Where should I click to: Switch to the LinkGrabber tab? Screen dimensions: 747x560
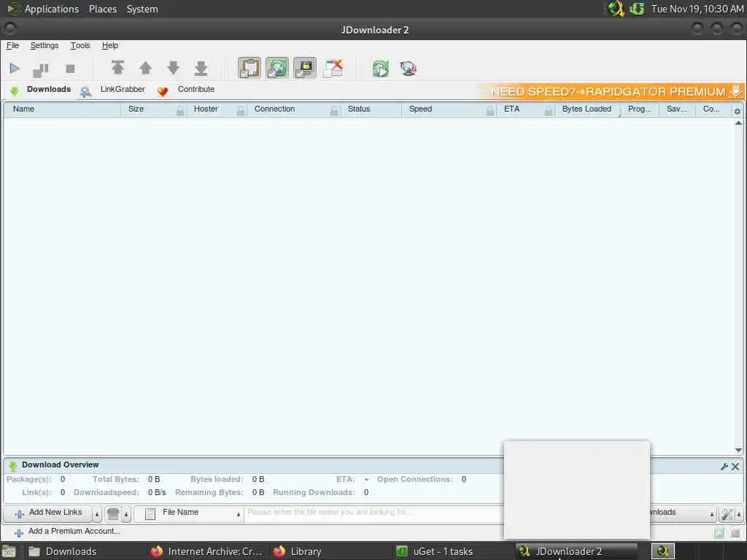click(x=113, y=90)
